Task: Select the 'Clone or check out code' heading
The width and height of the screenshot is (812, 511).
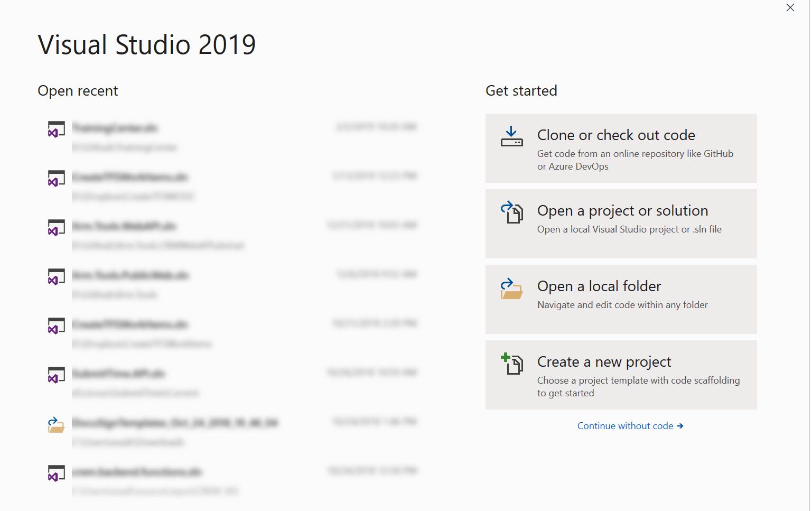Action: coord(616,135)
